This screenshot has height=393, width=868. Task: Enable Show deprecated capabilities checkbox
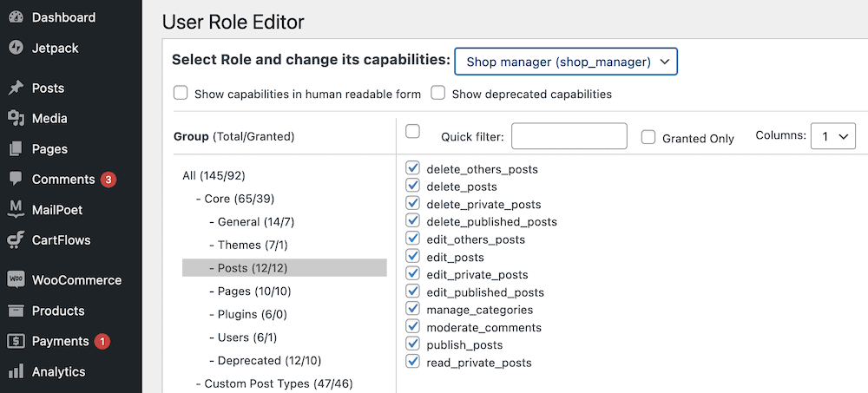[438, 93]
